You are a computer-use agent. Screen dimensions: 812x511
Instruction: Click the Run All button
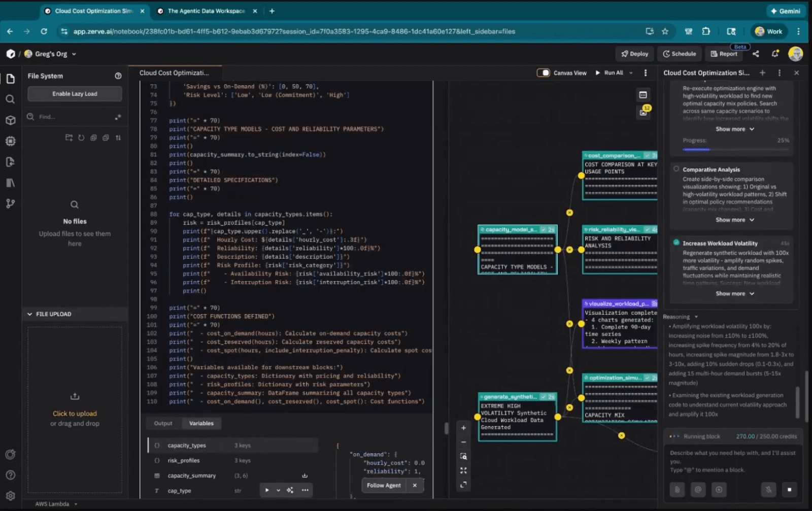coord(609,73)
